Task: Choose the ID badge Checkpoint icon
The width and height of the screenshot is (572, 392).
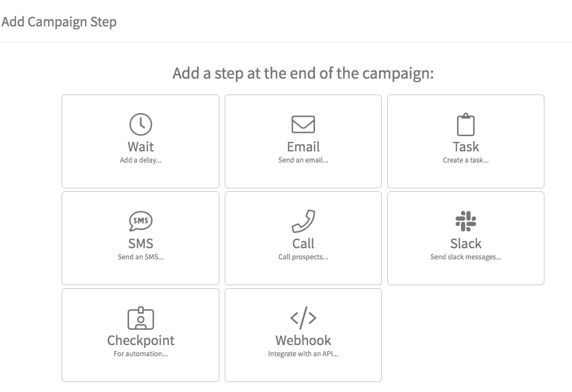Action: 140,318
